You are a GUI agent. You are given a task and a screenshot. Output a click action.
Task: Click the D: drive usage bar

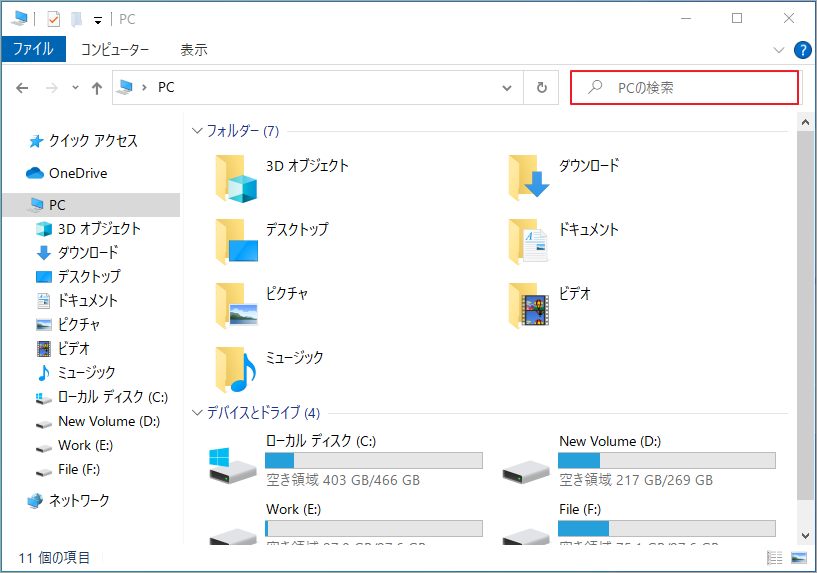click(666, 460)
